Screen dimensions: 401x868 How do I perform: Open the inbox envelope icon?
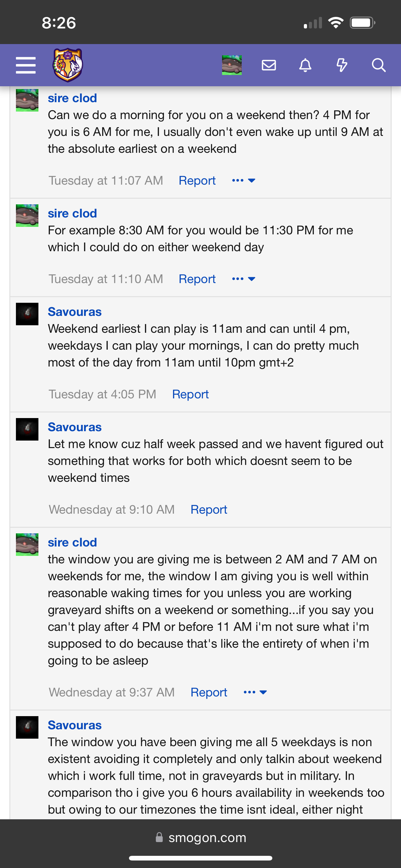[x=269, y=65]
